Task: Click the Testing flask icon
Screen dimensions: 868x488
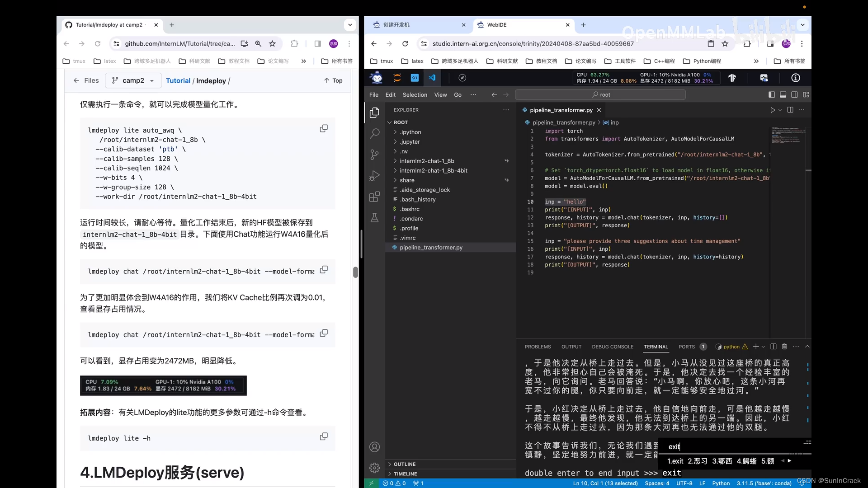Action: click(x=374, y=218)
